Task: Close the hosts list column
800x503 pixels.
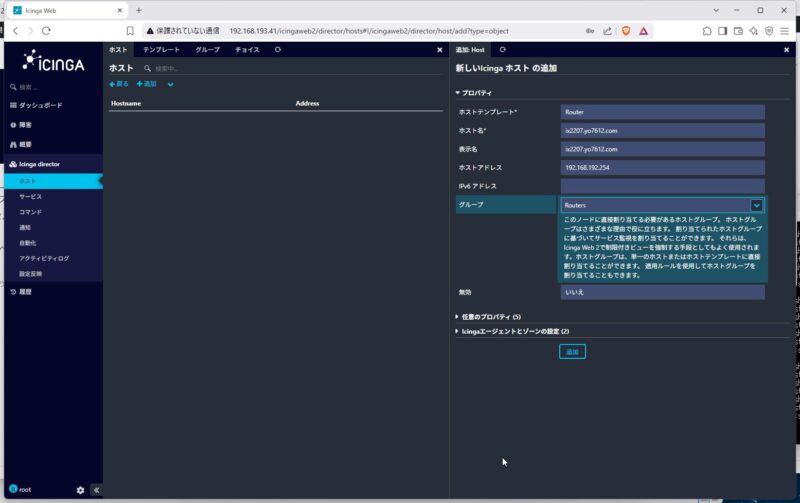Action: (440, 50)
